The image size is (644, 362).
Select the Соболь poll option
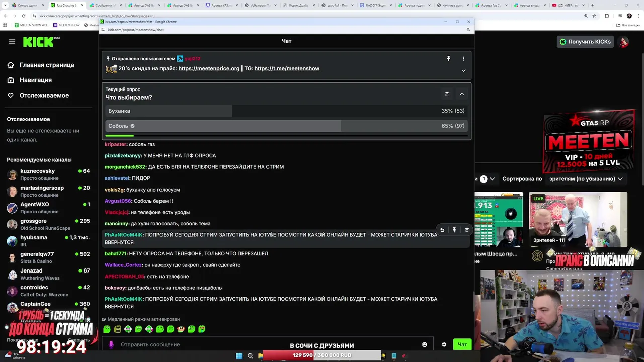(286, 126)
